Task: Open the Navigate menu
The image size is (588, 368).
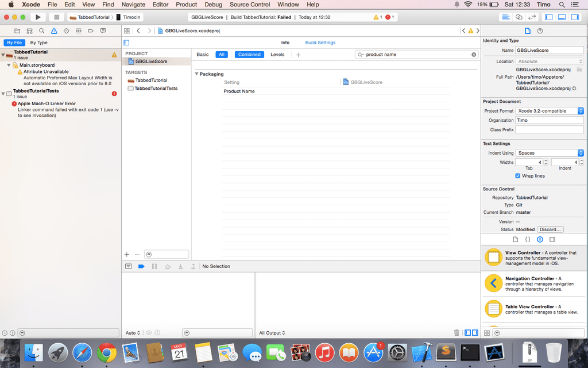Action: tap(133, 5)
